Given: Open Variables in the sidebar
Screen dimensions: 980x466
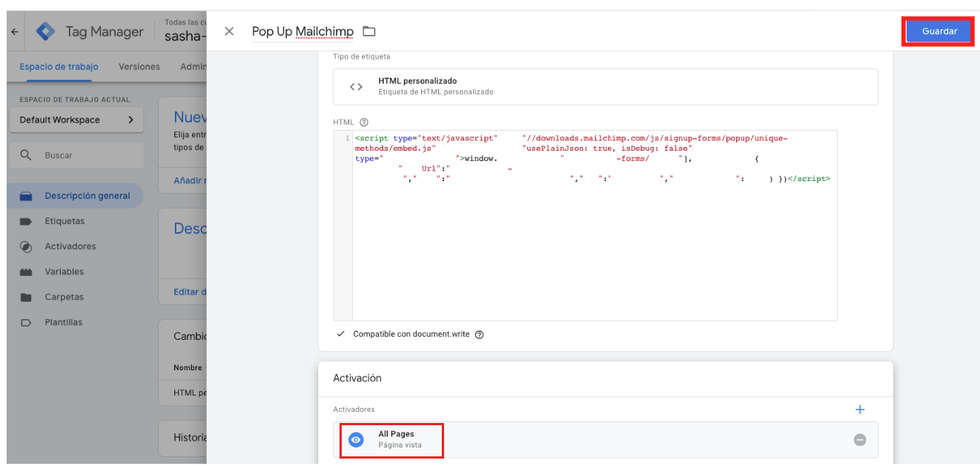Looking at the screenshot, I should coord(64,272).
